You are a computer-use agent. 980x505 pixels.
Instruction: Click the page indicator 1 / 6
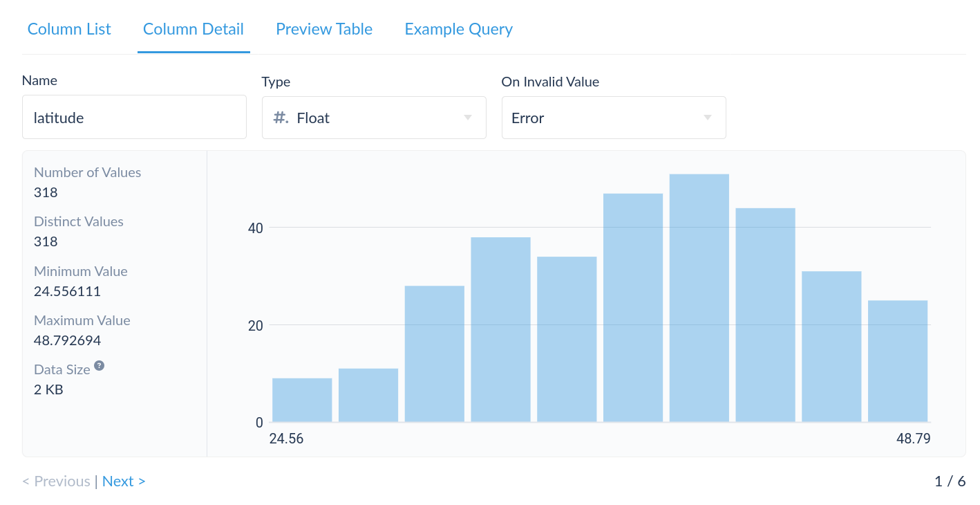click(x=950, y=481)
